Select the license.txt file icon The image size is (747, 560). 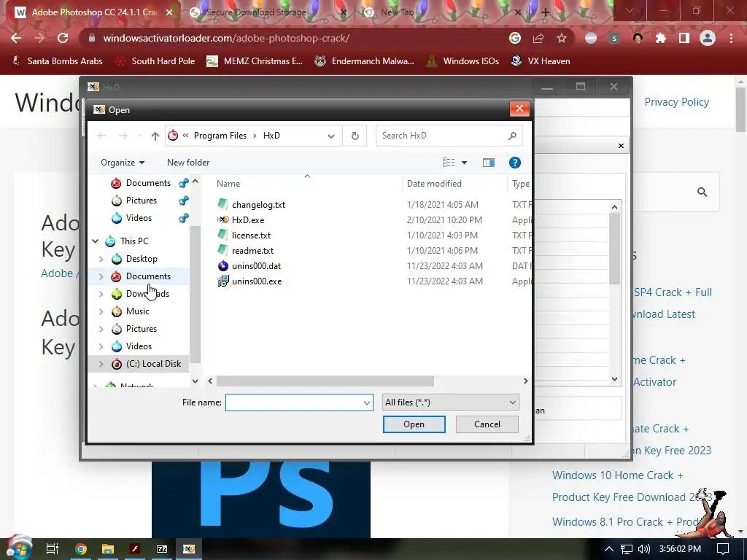coord(222,235)
